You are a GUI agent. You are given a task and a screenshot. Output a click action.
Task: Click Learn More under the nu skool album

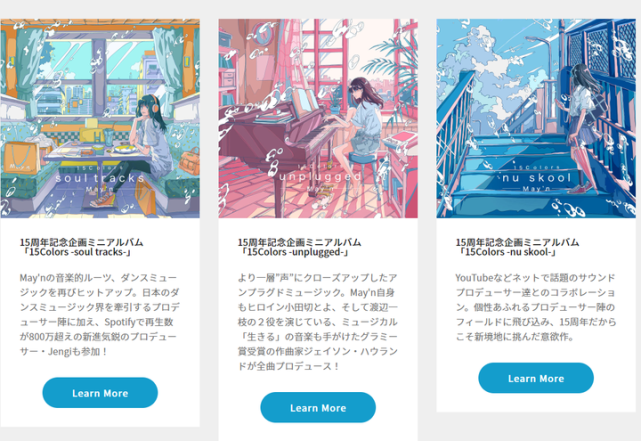coord(536,378)
